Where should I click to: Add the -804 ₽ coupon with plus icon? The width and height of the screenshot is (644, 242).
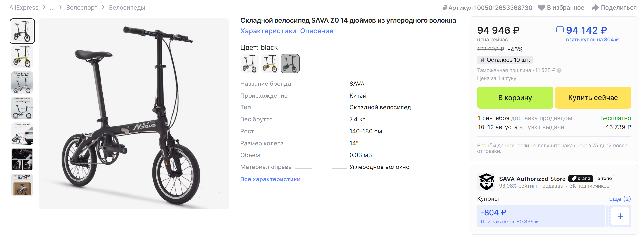(620, 216)
